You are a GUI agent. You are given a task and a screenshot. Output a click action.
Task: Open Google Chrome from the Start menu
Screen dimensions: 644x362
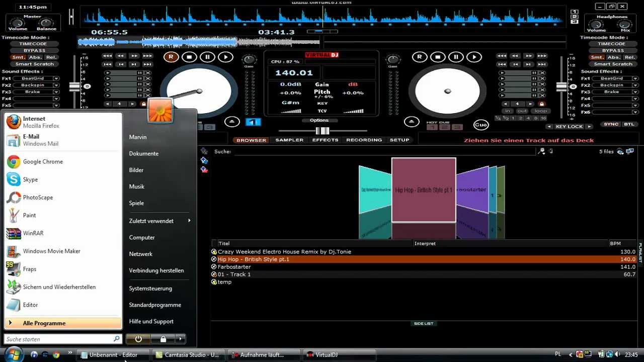(63, 161)
